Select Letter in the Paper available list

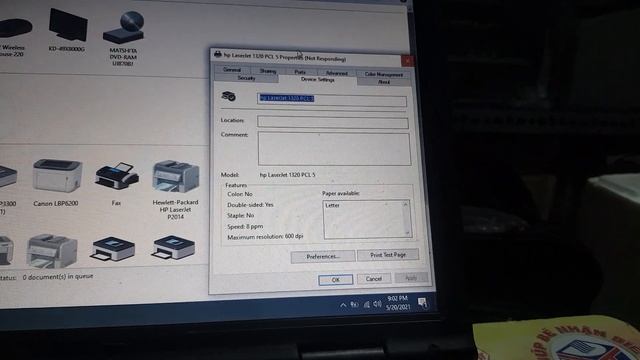tap(332, 205)
